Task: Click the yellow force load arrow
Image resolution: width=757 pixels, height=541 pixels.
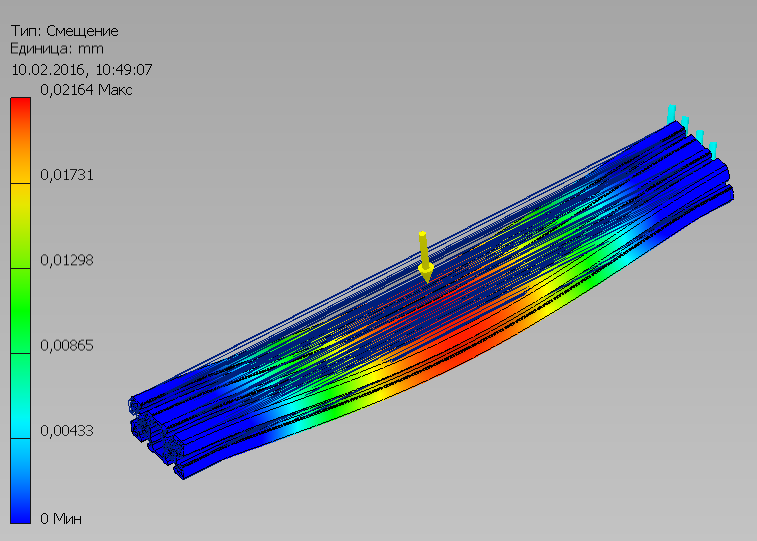Action: pos(424,257)
